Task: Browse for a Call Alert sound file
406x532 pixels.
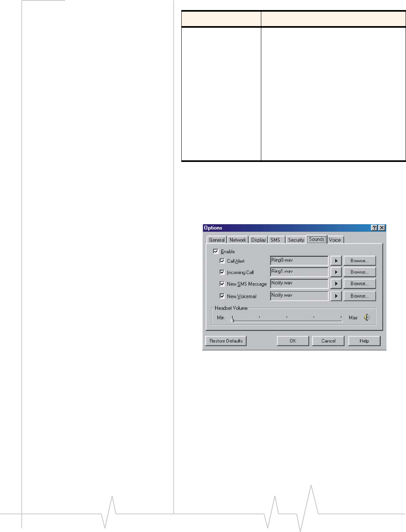Action: click(359, 261)
